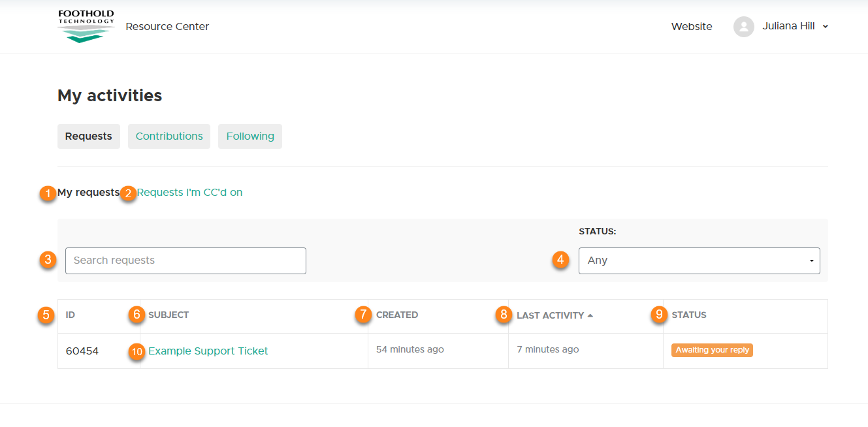868x427 pixels.
Task: Click orange marker number 10
Action: [136, 352]
